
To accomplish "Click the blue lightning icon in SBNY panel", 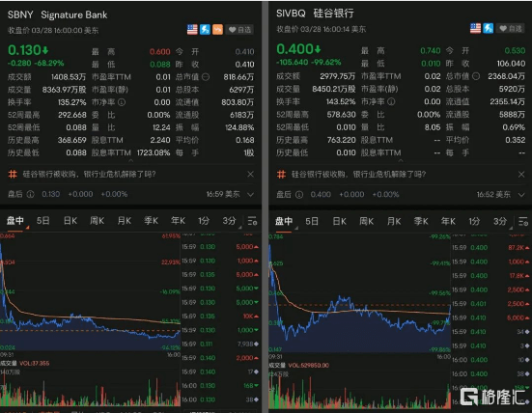I will (205, 30).
